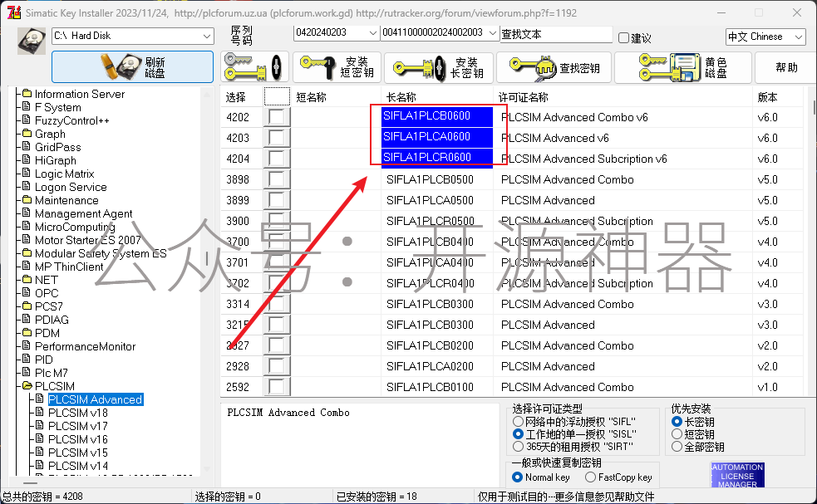817x504 pixels.
Task: Click 黄色磁盘 yellow disk button
Action: tap(683, 68)
